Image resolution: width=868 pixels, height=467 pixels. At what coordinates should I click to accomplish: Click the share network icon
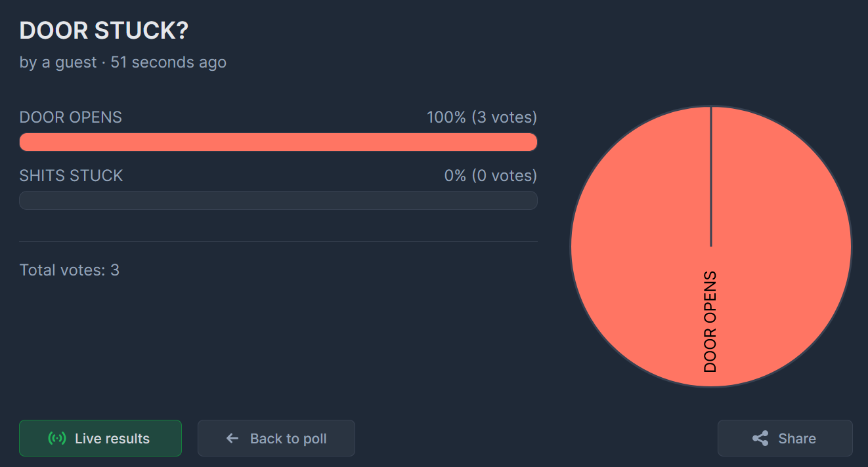coord(760,438)
